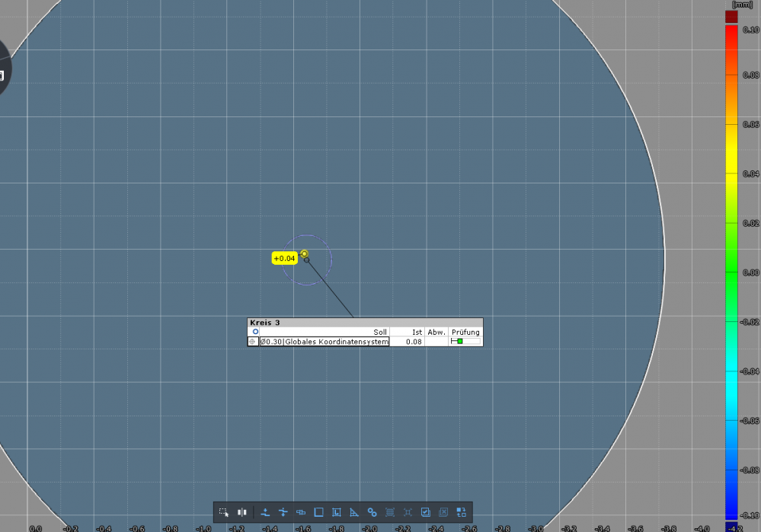Activate the rectangle selection tool
The height and width of the screenshot is (532, 761).
[x=223, y=512]
